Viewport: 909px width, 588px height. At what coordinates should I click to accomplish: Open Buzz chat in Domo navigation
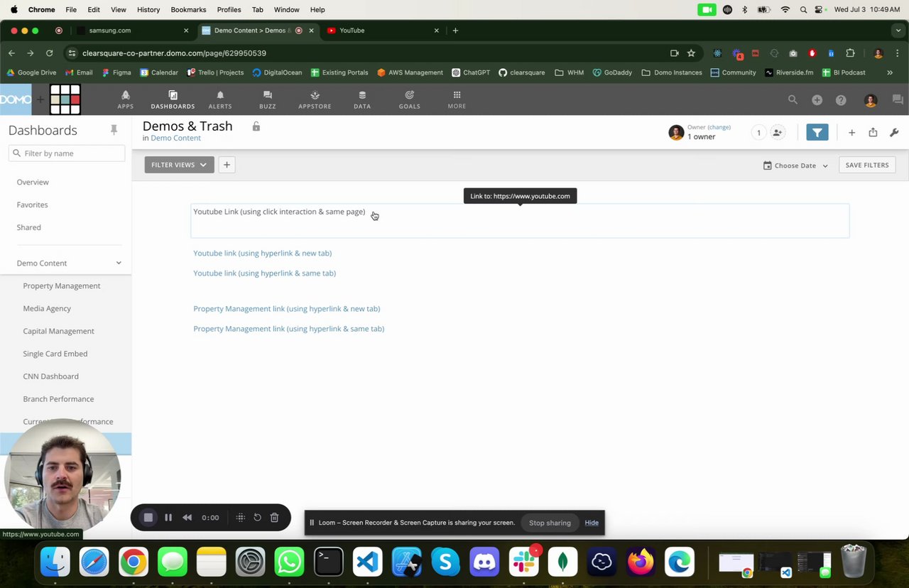(268, 99)
